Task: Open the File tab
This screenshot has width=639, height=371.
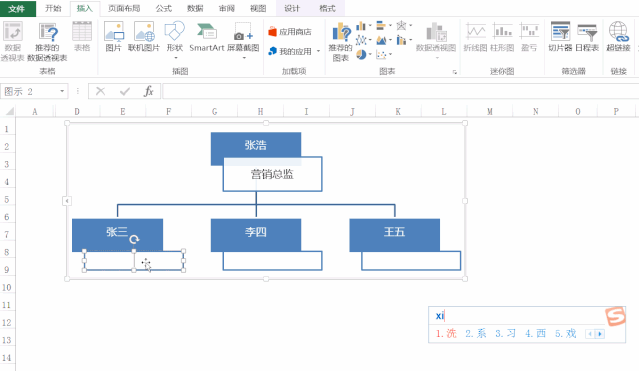Action: [x=17, y=9]
